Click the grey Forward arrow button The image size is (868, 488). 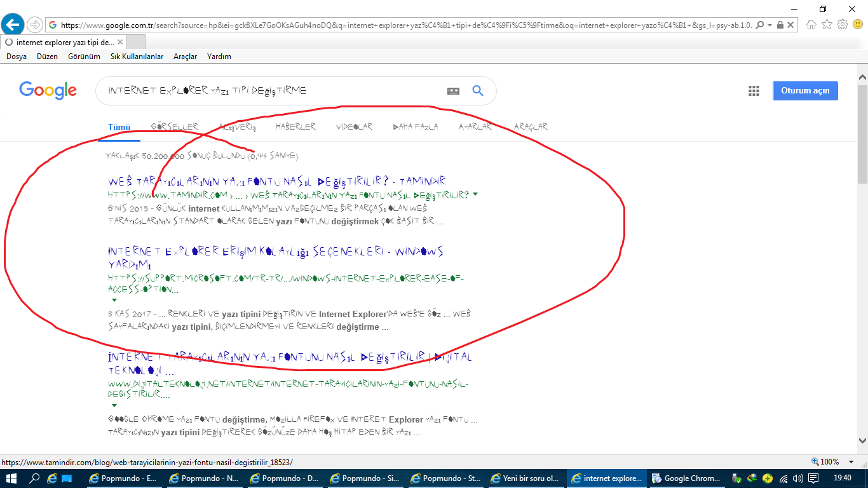pos(35,25)
